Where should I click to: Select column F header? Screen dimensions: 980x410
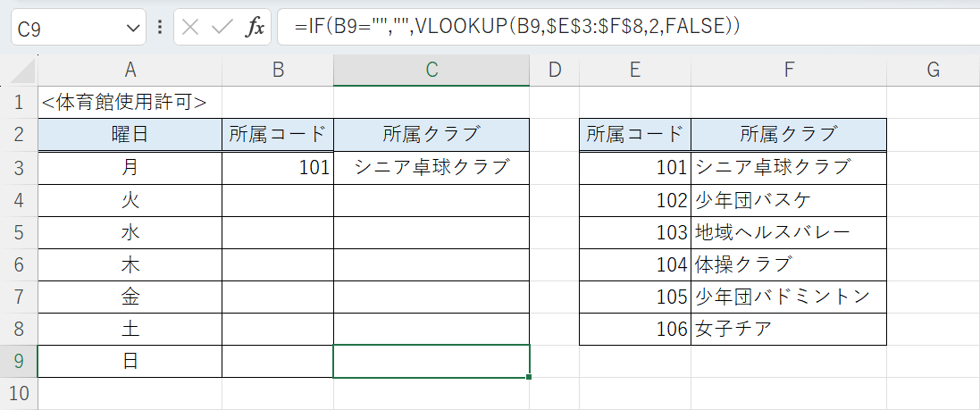[789, 71]
